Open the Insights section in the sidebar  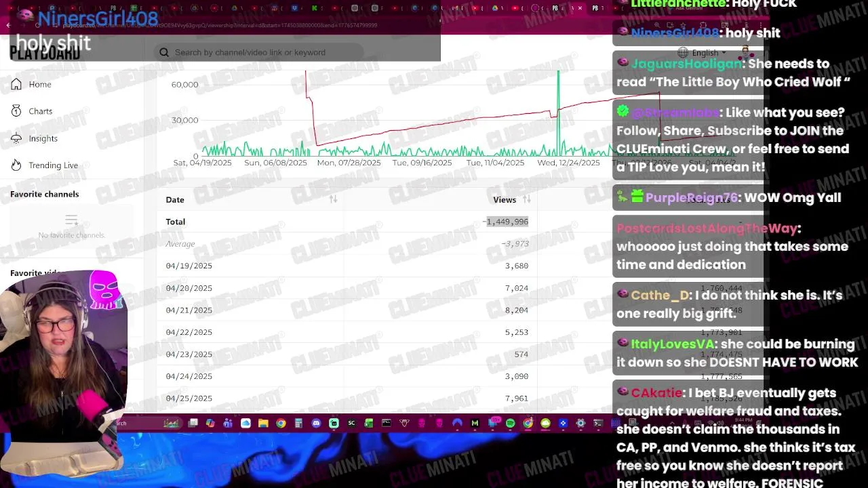pyautogui.click(x=34, y=138)
